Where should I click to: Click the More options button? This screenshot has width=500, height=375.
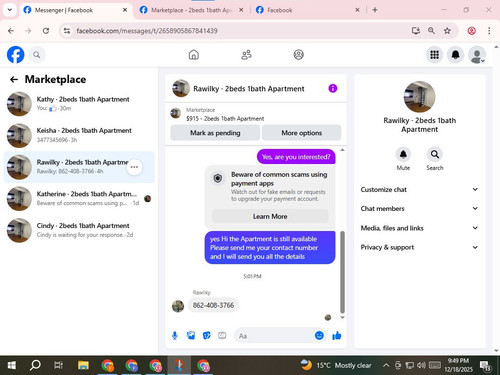[x=302, y=133]
